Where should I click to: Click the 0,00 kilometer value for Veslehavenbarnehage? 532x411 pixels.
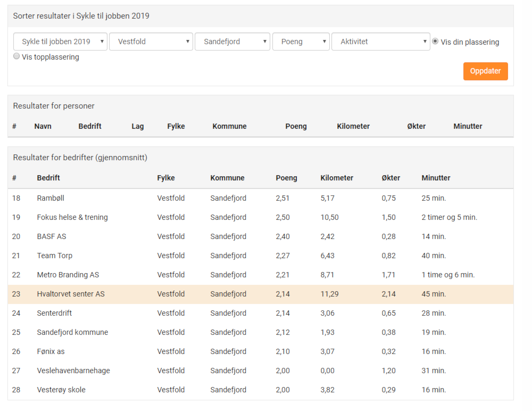327,371
